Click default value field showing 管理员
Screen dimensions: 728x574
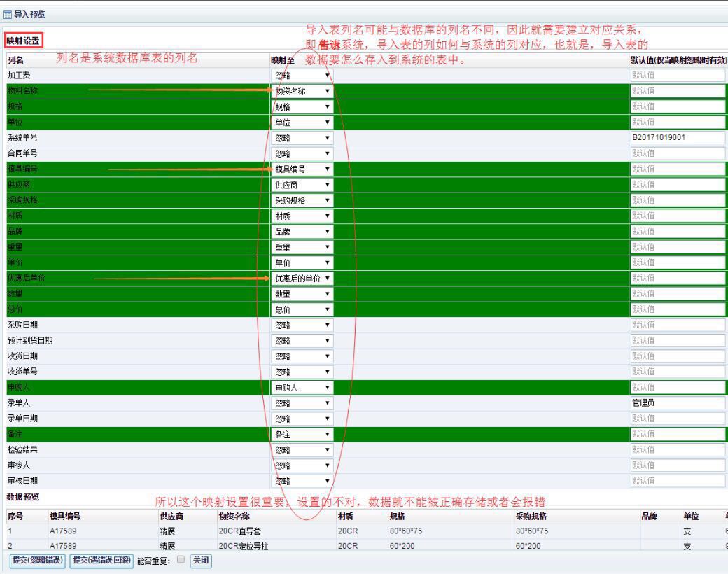[x=678, y=403]
